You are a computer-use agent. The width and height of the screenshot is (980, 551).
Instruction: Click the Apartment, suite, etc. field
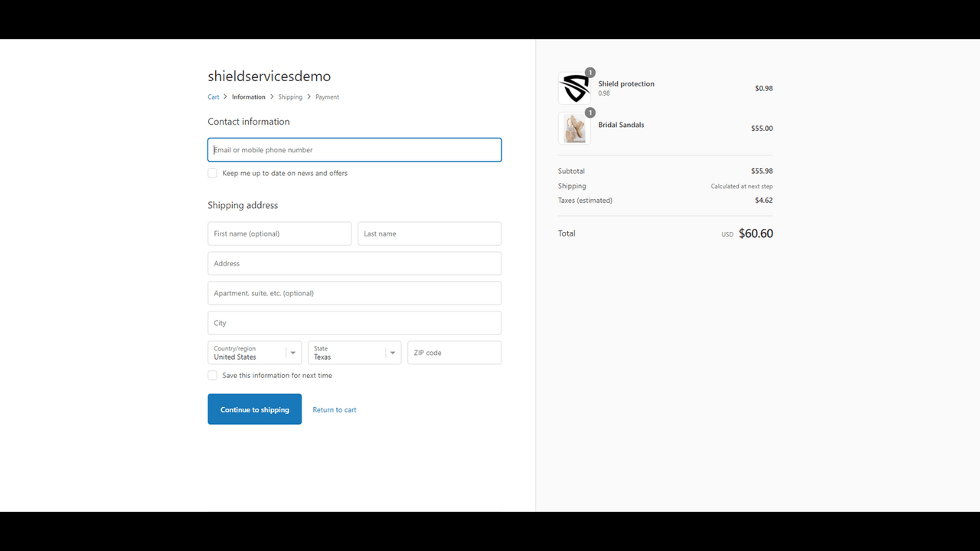(354, 292)
